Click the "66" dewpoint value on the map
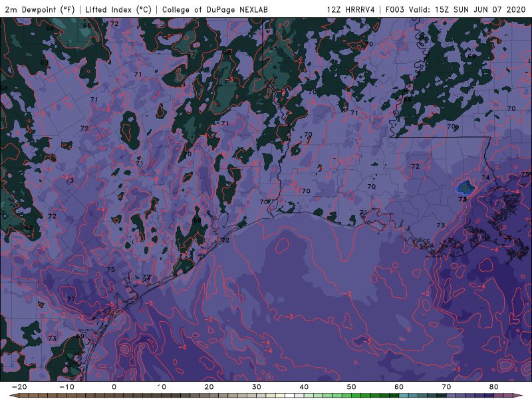532x399 pixels. point(87,25)
